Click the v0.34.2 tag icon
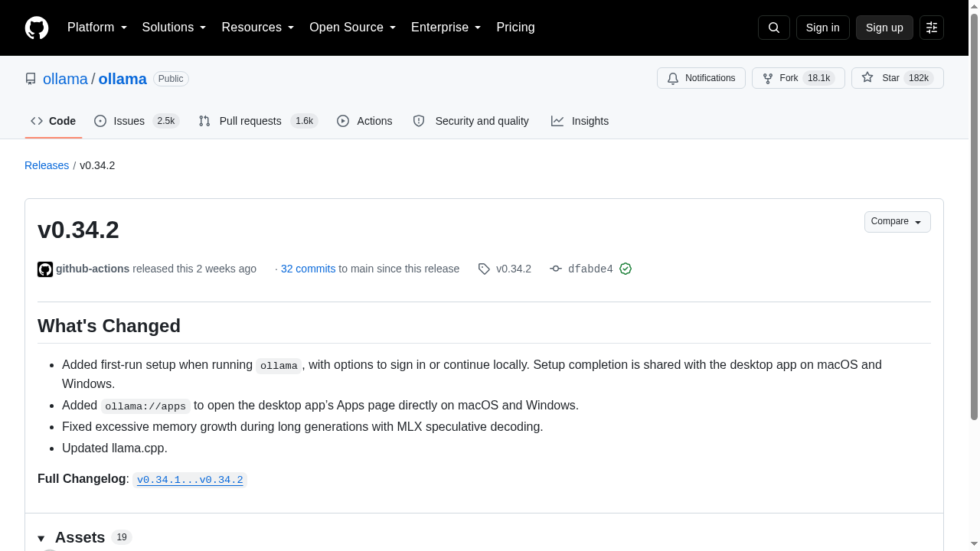 tap(484, 269)
